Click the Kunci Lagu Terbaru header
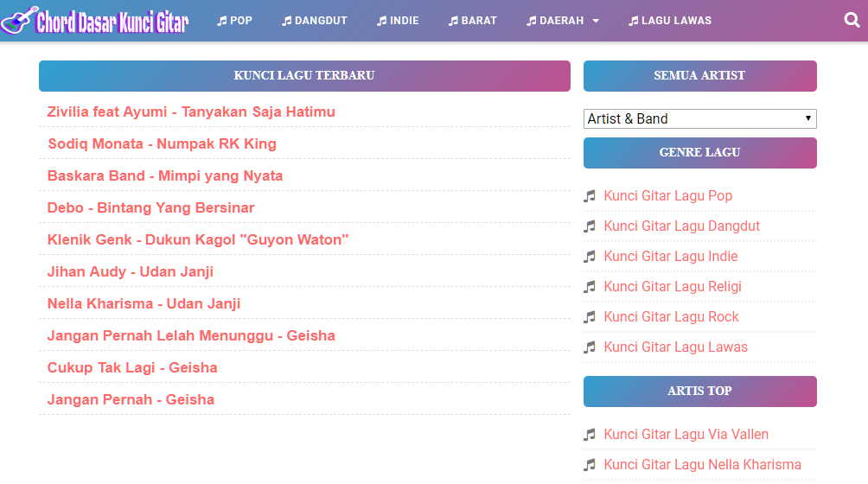 point(304,76)
